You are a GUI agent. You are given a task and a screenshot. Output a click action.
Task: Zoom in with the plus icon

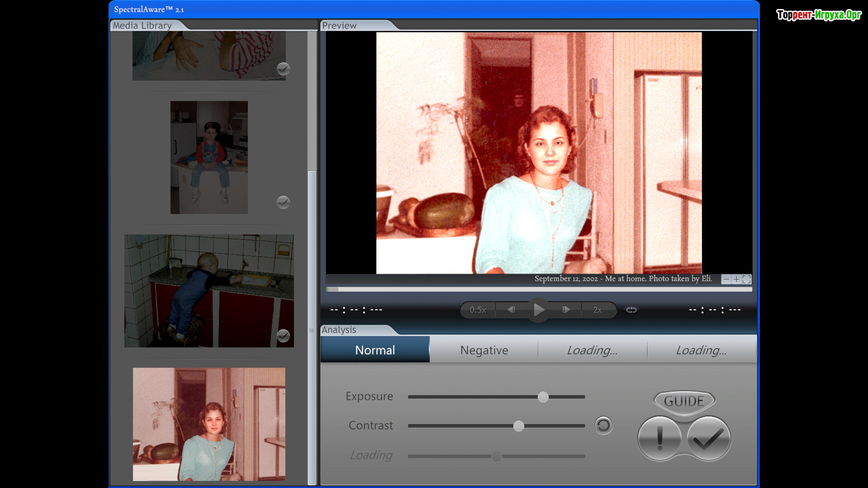[x=736, y=279]
